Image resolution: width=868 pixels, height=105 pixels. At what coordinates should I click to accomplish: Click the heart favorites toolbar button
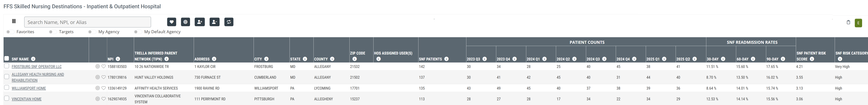coord(172,22)
